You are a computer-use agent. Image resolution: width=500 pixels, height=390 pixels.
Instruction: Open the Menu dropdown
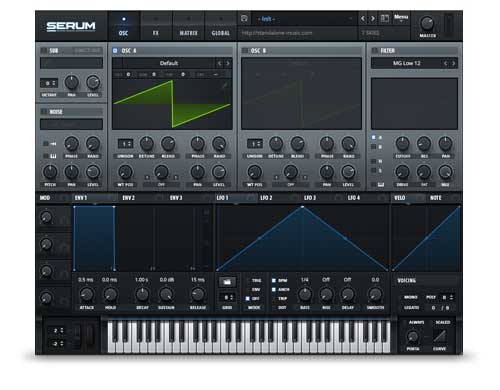point(401,17)
